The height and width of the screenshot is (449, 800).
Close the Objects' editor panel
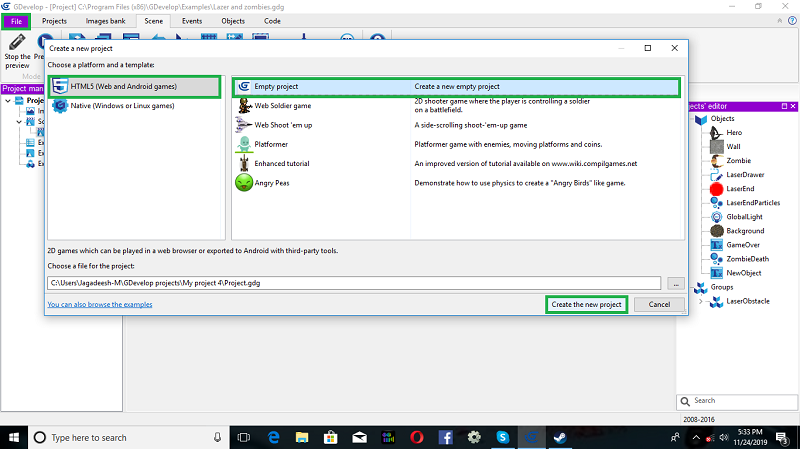pos(793,106)
